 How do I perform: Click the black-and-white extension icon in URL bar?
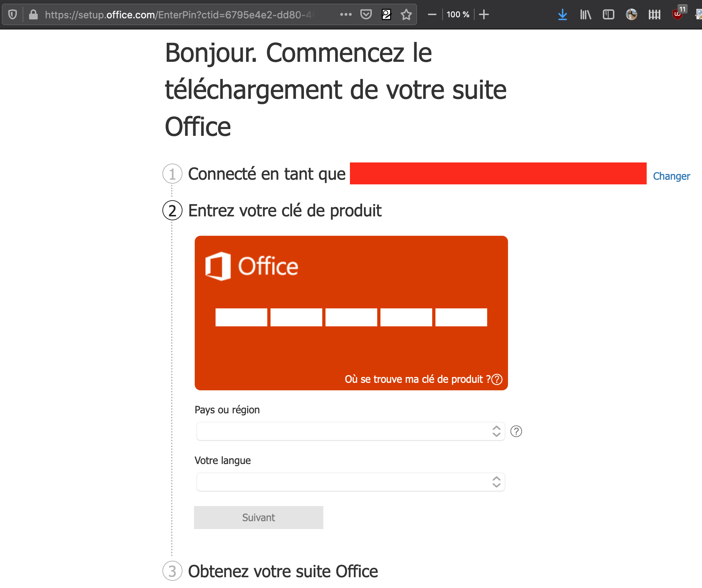tap(386, 14)
